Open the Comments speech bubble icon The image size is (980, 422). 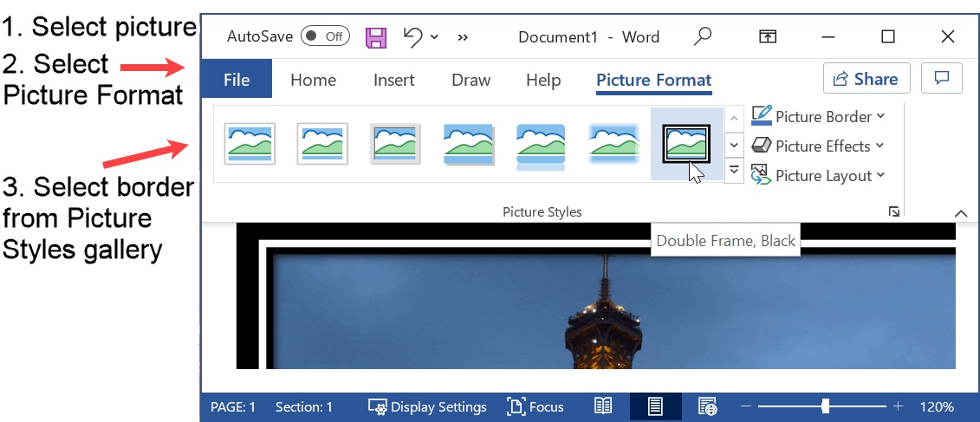(942, 79)
